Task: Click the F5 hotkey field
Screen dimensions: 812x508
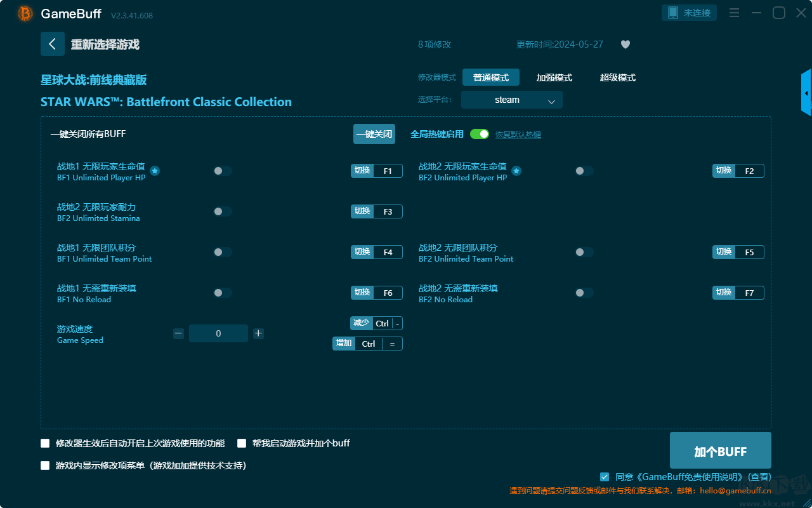Action: click(749, 252)
